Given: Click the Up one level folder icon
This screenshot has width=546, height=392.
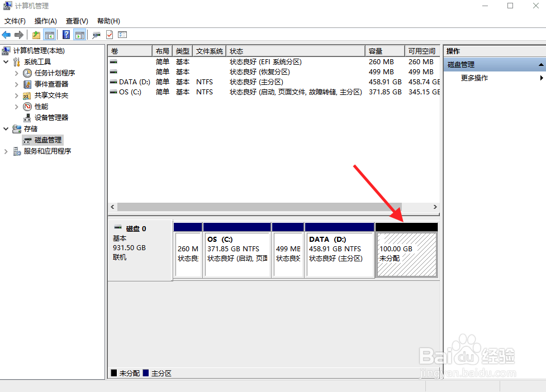Looking at the screenshot, I should [36, 35].
